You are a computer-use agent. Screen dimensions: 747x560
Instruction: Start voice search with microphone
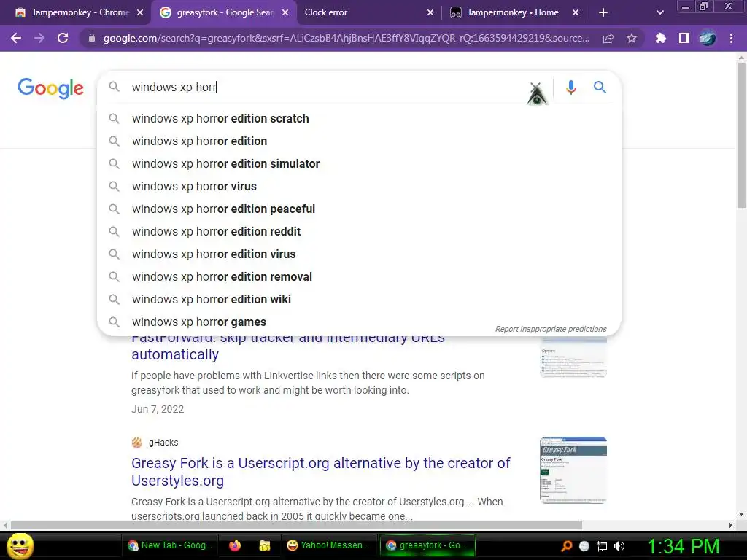click(x=571, y=87)
